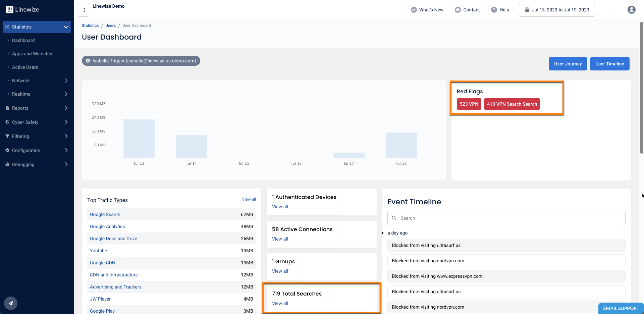The height and width of the screenshot is (314, 644).
Task: Click the paper plane round button
Action: coord(11,303)
